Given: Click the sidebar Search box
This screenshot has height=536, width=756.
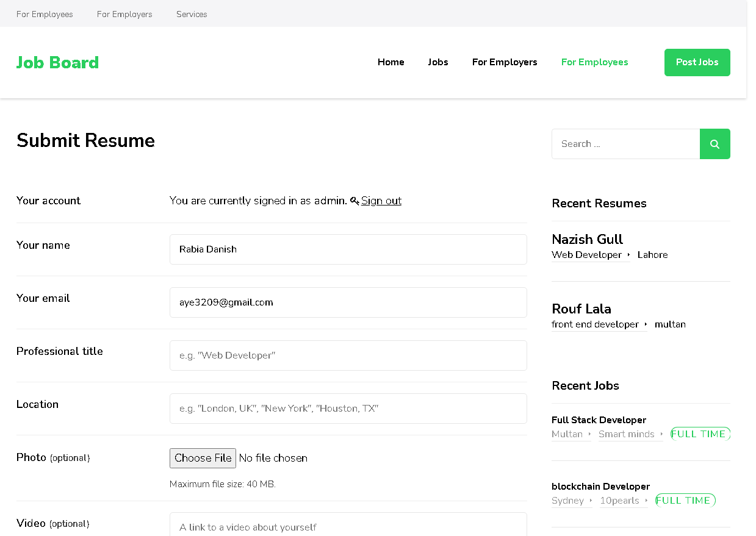Looking at the screenshot, I should (625, 144).
